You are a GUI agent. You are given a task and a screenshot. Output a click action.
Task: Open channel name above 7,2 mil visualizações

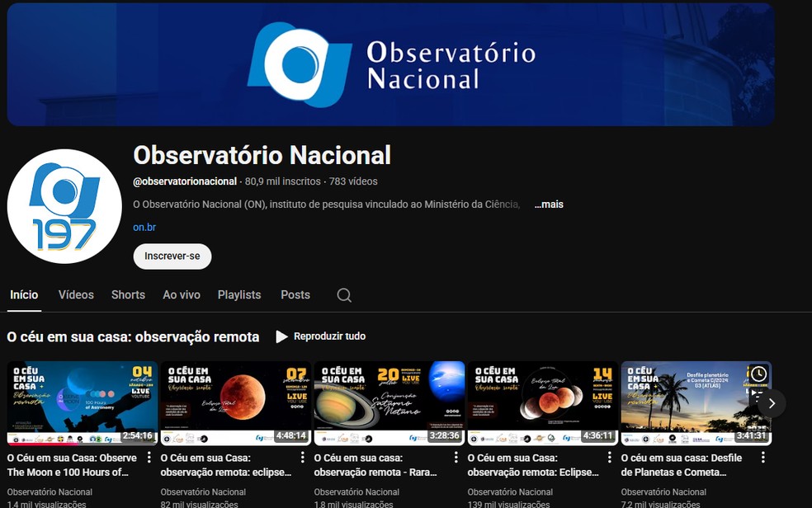663,492
